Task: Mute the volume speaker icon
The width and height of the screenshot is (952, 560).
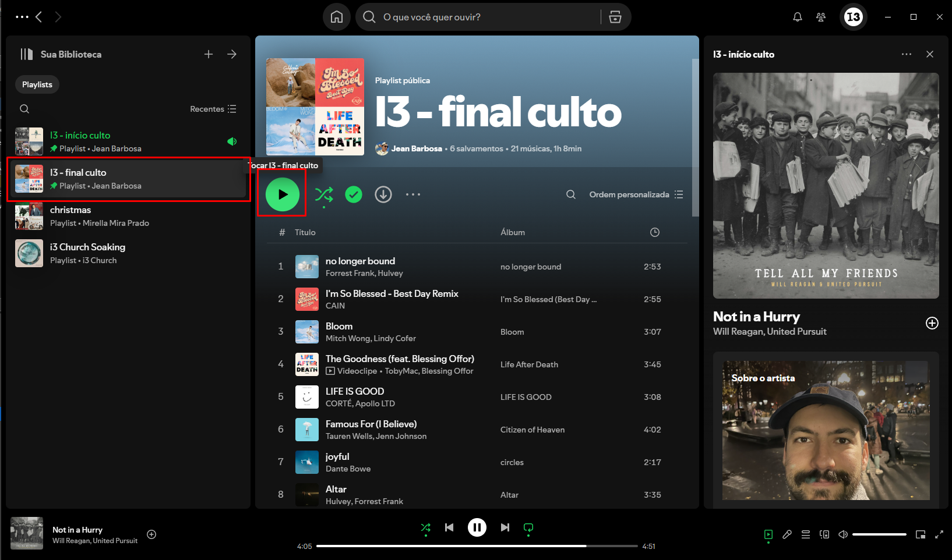Action: coord(843,534)
